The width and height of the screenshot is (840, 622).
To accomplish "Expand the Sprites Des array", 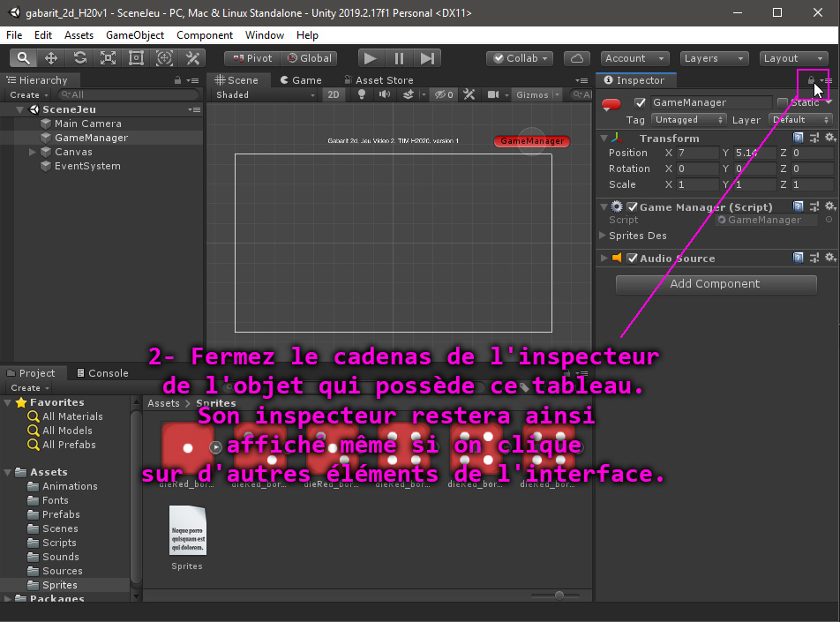I will pyautogui.click(x=603, y=236).
